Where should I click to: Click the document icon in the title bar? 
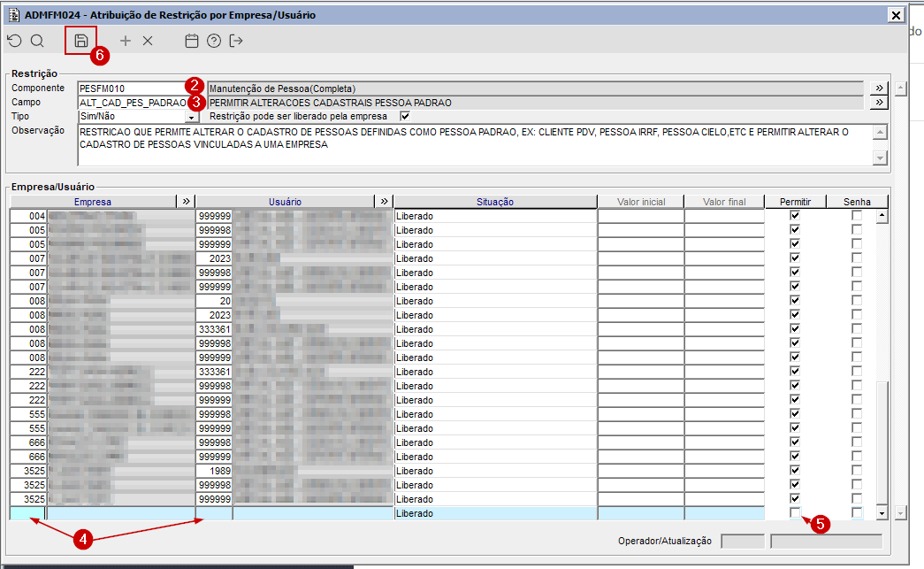(x=14, y=15)
